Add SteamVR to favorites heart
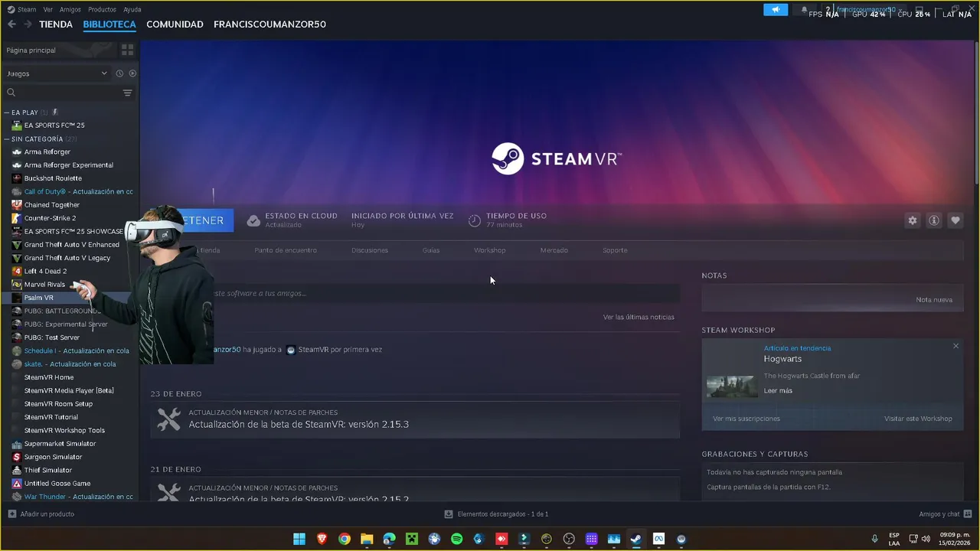 coord(955,220)
